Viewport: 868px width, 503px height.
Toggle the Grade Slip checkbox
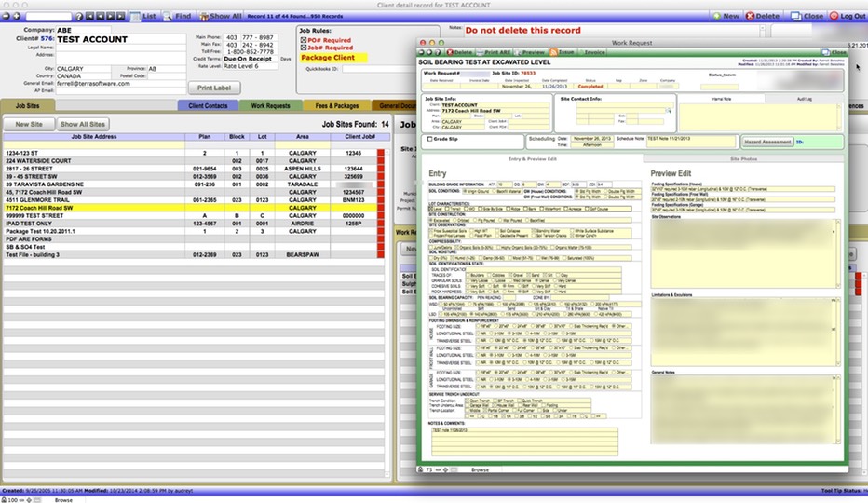(x=429, y=139)
